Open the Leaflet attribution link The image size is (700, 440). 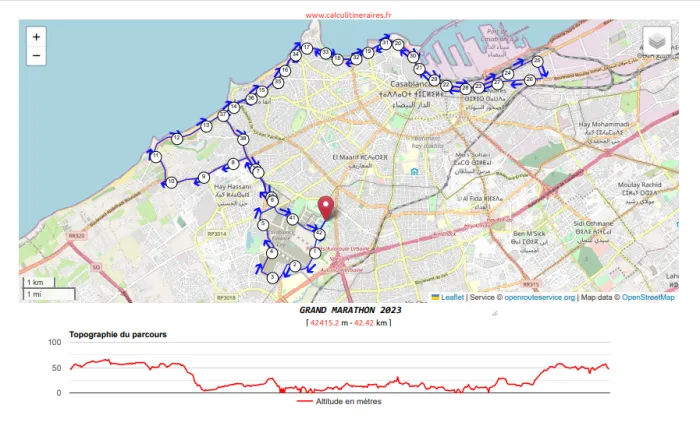pyautogui.click(x=451, y=297)
